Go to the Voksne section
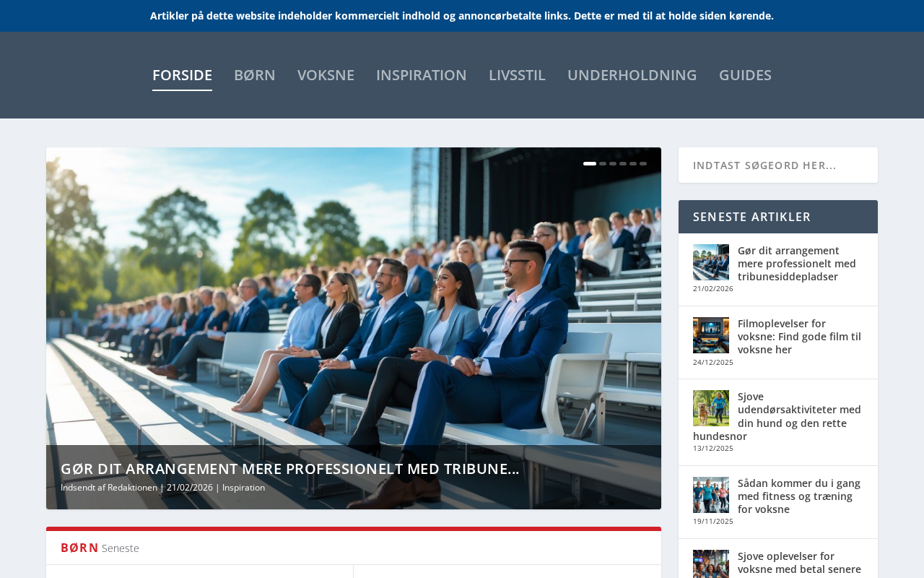Viewport: 924px width, 578px height. tap(326, 75)
